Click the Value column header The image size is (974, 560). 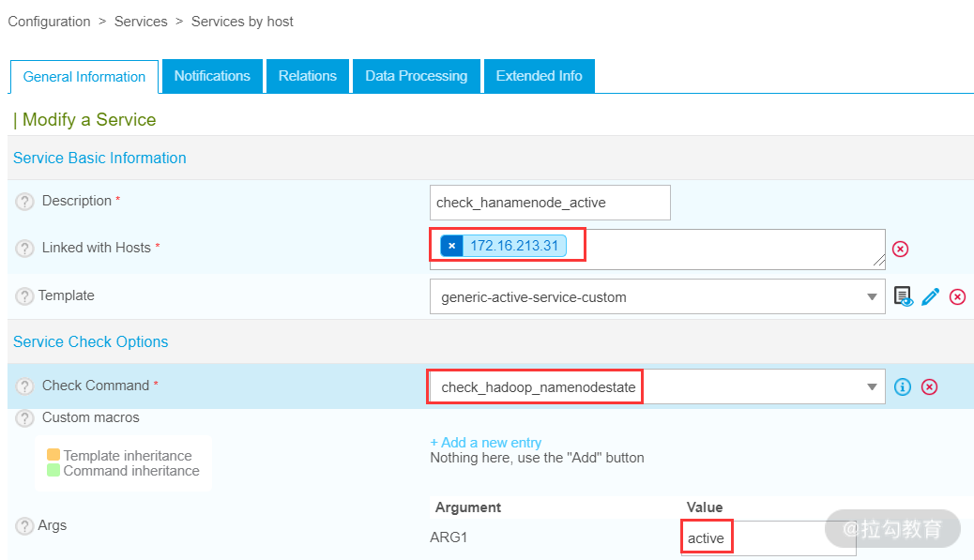click(x=705, y=507)
